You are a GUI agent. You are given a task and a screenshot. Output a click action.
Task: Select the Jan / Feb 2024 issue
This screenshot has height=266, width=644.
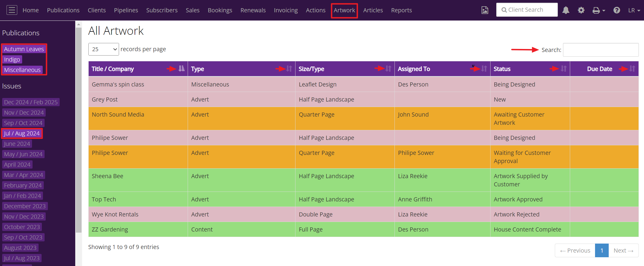tap(22, 196)
